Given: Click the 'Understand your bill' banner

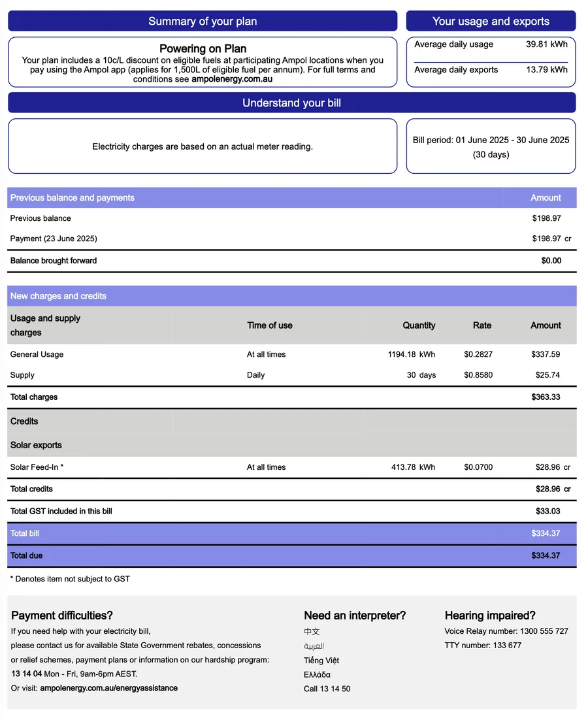Looking at the screenshot, I should click(292, 103).
